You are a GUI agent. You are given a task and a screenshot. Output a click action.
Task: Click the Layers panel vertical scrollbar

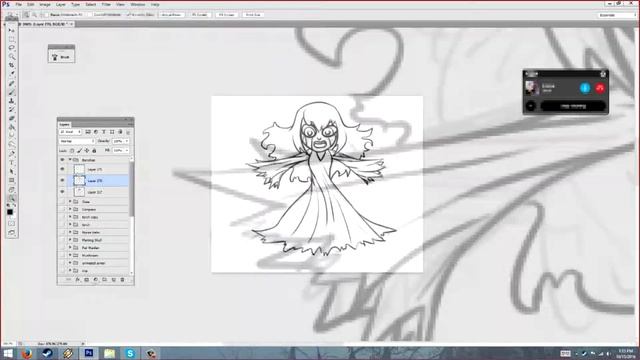point(131,189)
